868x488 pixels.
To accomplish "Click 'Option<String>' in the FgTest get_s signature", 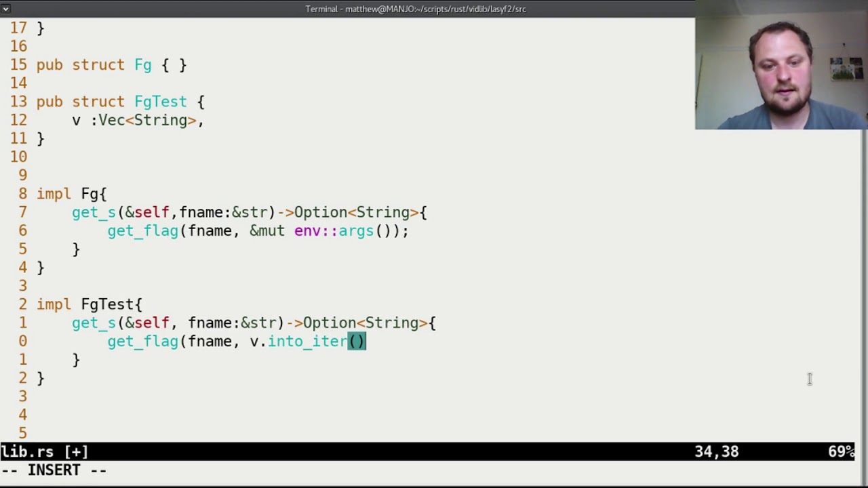I will pyautogui.click(x=365, y=323).
